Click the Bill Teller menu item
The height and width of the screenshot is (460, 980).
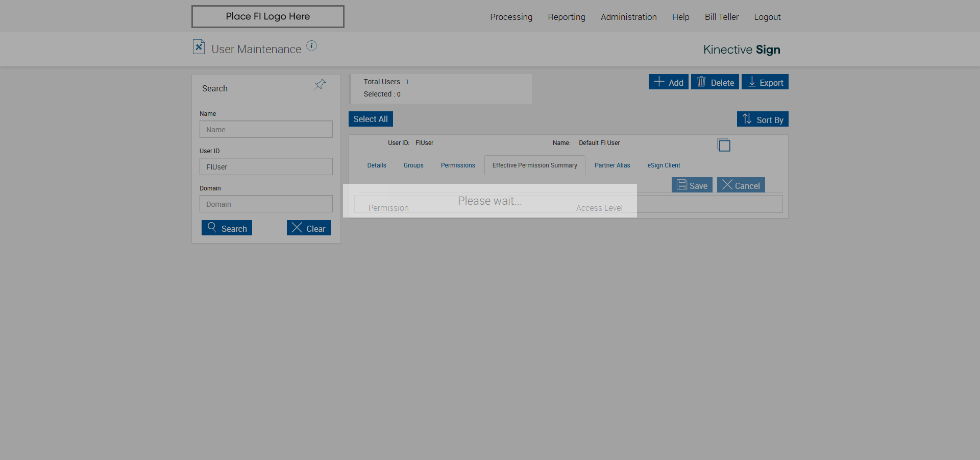click(722, 17)
